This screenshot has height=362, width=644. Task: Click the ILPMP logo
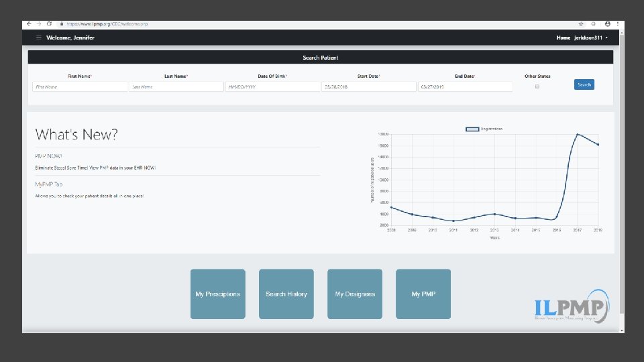click(x=572, y=306)
